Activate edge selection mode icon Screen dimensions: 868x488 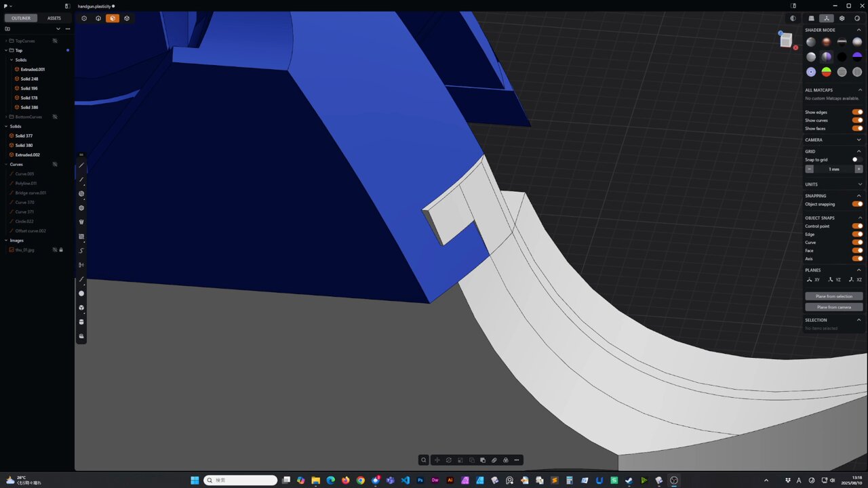coord(98,18)
